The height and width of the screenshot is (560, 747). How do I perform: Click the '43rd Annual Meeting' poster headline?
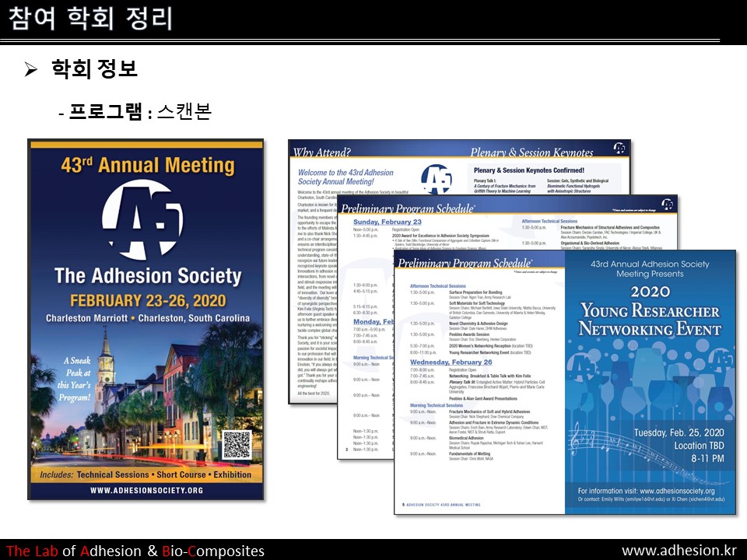tap(148, 165)
